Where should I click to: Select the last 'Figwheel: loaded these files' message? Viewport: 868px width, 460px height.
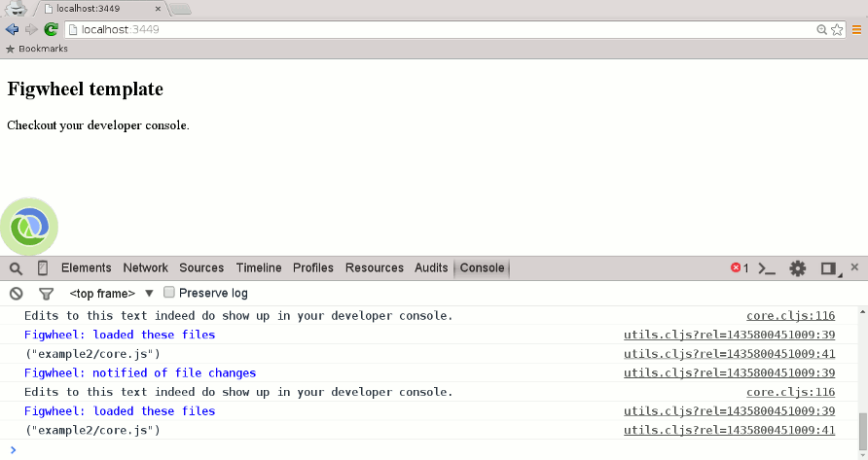pyautogui.click(x=120, y=410)
